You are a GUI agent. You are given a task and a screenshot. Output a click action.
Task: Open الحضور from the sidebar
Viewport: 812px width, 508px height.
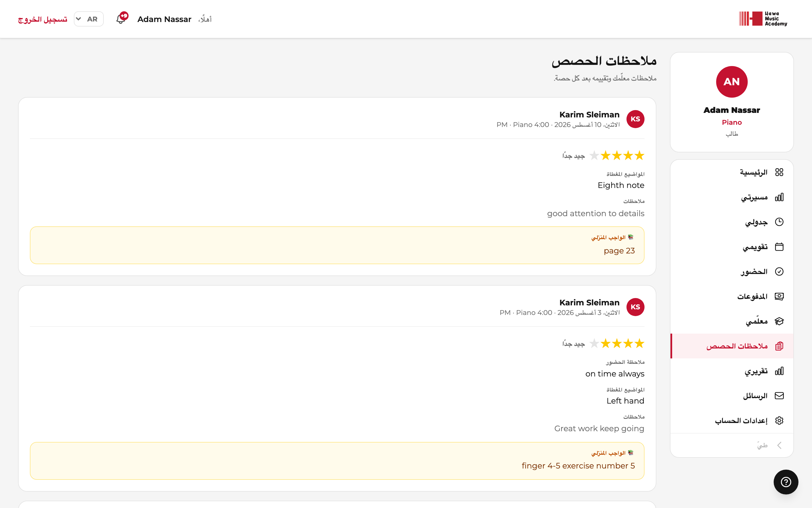tap(731, 271)
